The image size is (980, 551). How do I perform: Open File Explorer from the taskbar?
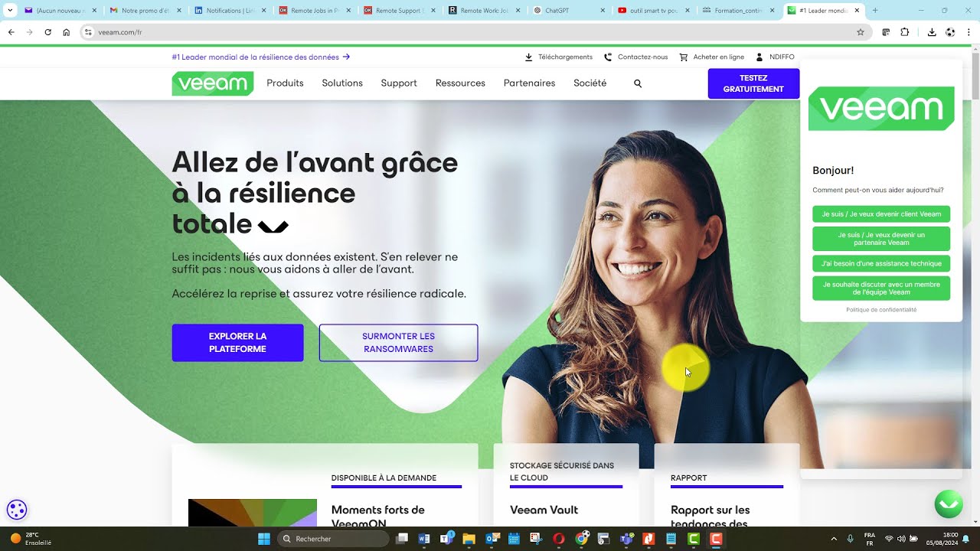(469, 539)
